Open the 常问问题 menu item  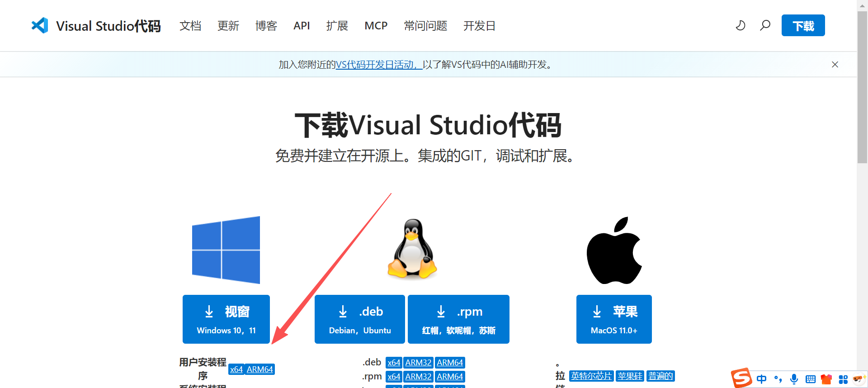tap(425, 26)
